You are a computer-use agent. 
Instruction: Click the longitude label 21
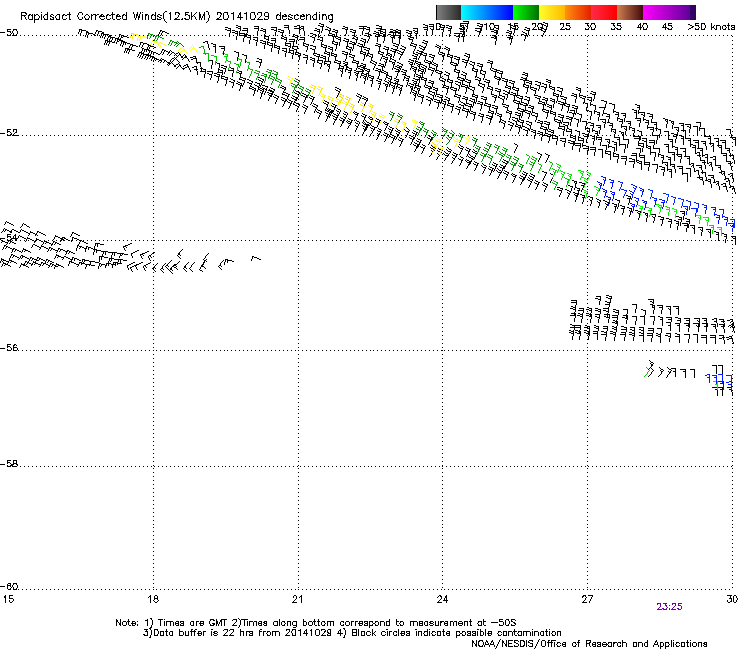(297, 599)
